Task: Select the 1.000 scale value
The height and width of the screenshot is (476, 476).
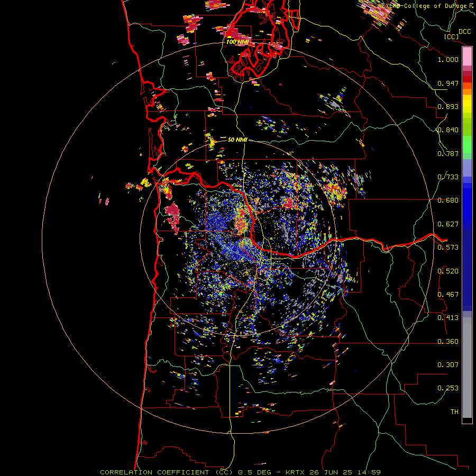Action: click(x=448, y=59)
